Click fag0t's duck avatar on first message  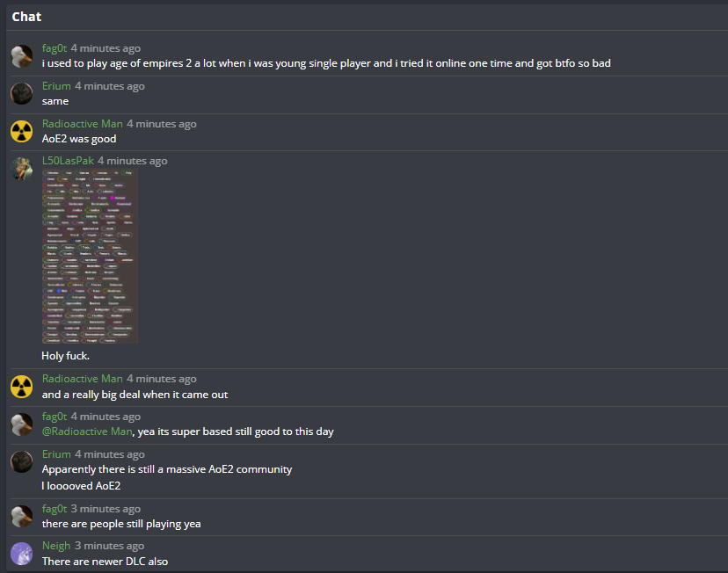tap(22, 56)
